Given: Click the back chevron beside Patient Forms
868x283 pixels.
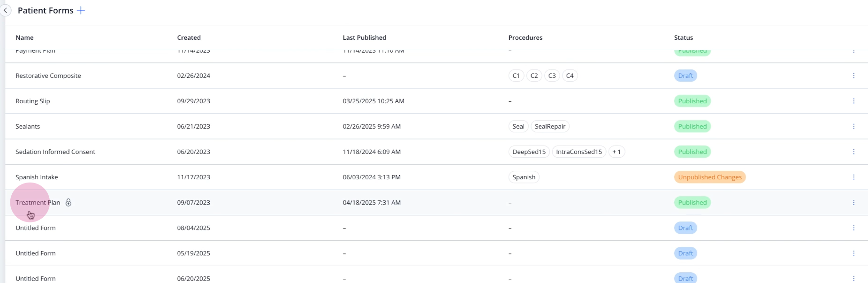Looking at the screenshot, I should pyautogui.click(x=5, y=10).
